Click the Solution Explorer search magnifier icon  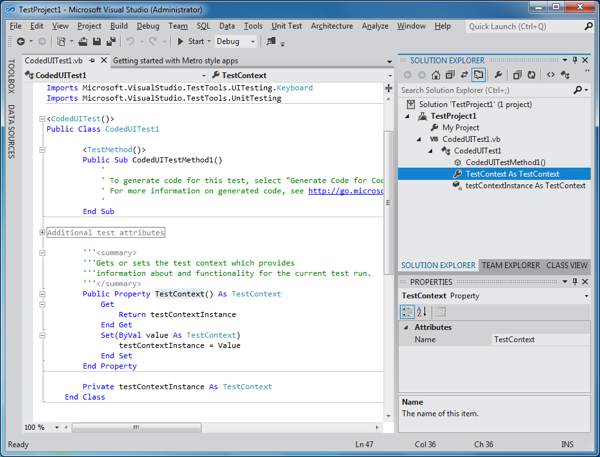[x=578, y=90]
